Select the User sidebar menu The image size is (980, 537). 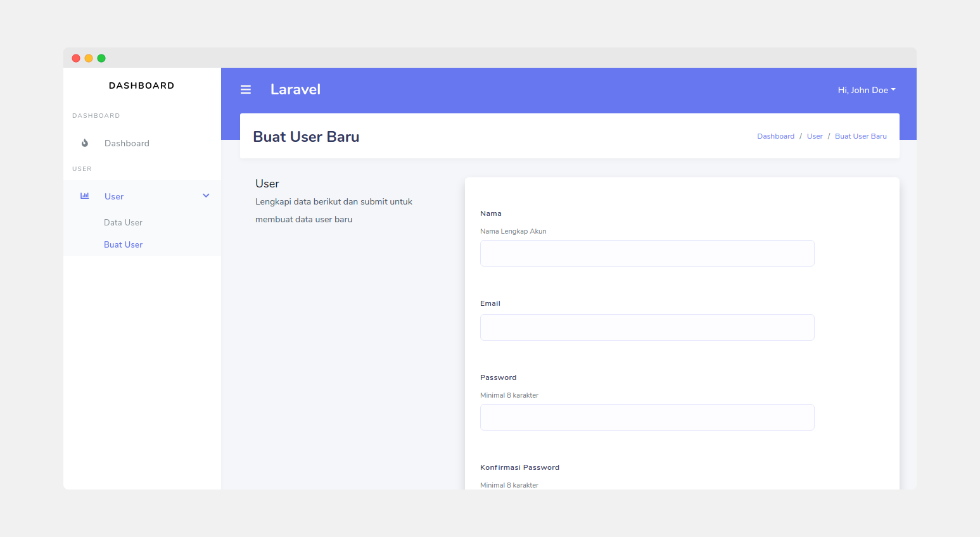coord(142,196)
